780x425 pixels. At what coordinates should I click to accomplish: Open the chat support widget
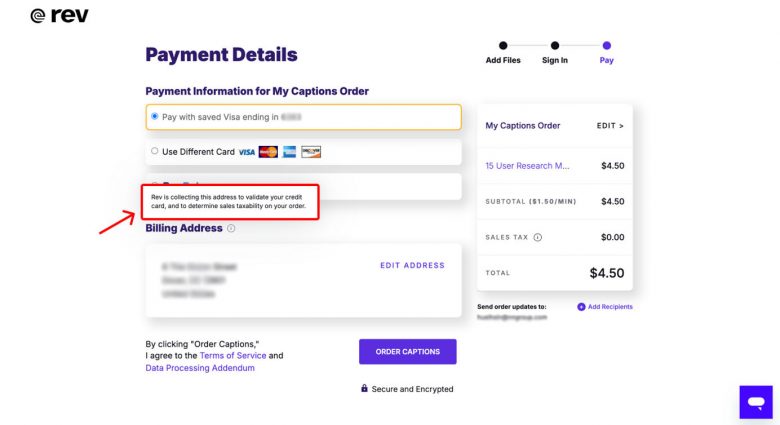click(x=755, y=401)
